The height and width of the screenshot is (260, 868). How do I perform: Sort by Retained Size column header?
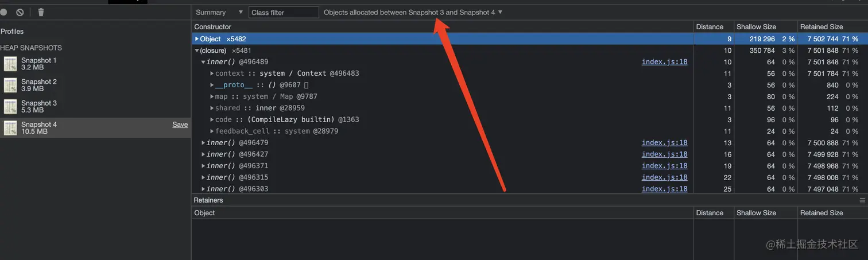(821, 27)
